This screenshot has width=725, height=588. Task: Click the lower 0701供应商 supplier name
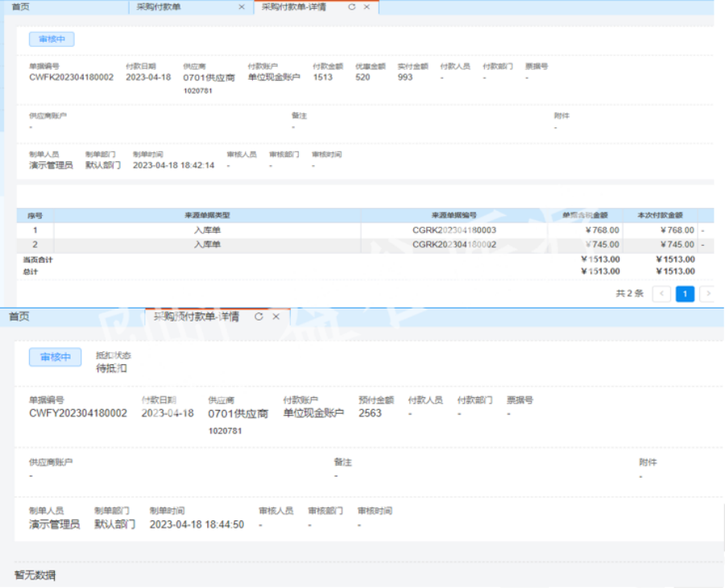pyautogui.click(x=238, y=414)
